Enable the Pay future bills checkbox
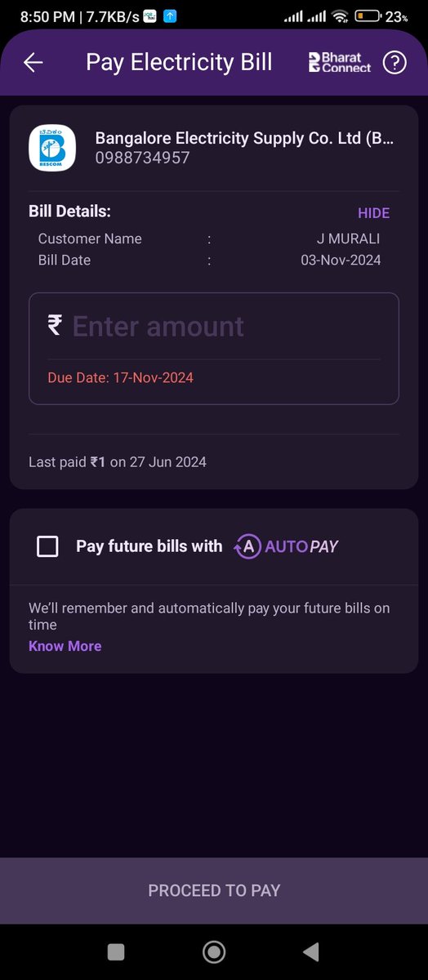The width and height of the screenshot is (428, 980). click(47, 546)
